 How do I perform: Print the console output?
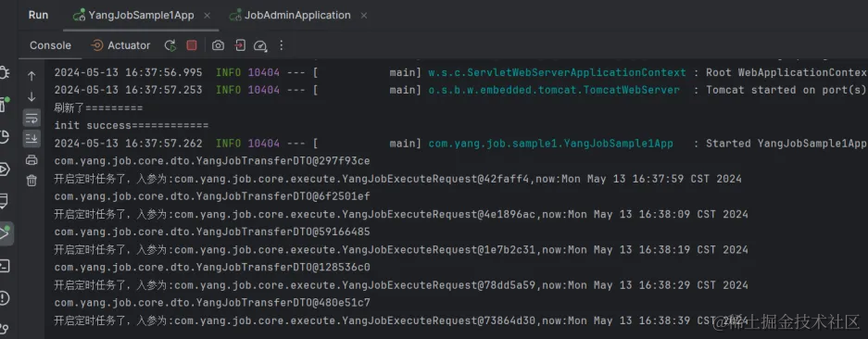coord(31,160)
